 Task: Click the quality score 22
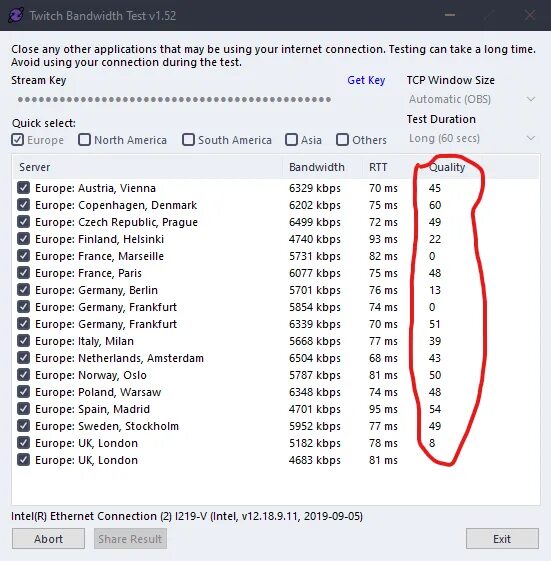pos(435,239)
